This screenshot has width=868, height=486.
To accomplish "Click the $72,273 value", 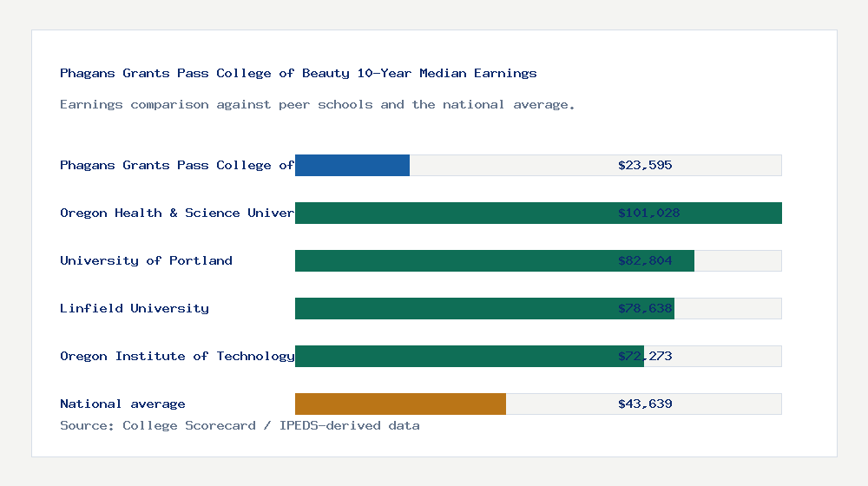I will click(x=645, y=356).
